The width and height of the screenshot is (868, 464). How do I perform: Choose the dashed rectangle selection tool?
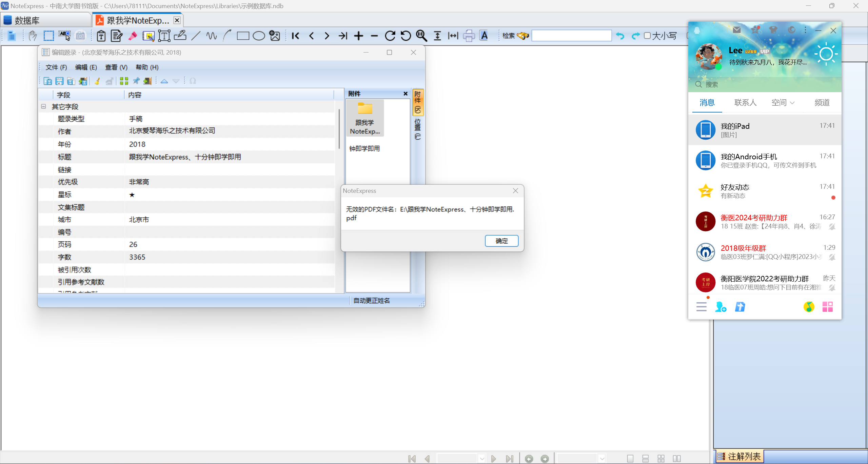click(x=48, y=36)
